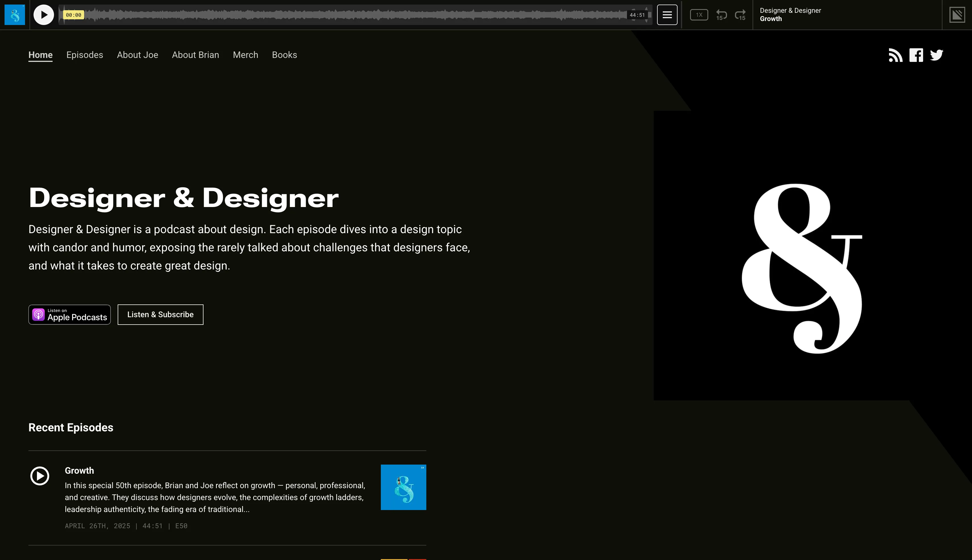972x560 pixels.
Task: Open the About Joe page
Action: point(138,55)
